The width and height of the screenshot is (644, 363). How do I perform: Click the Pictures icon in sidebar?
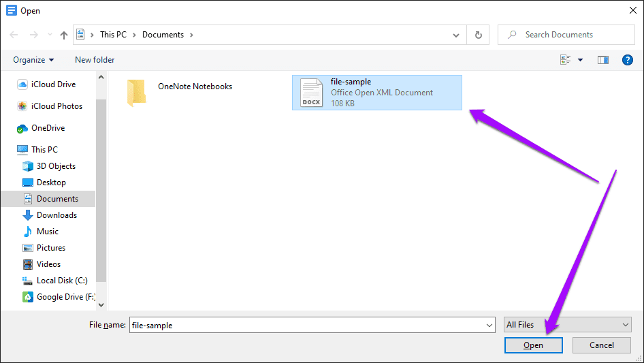pyautogui.click(x=28, y=248)
